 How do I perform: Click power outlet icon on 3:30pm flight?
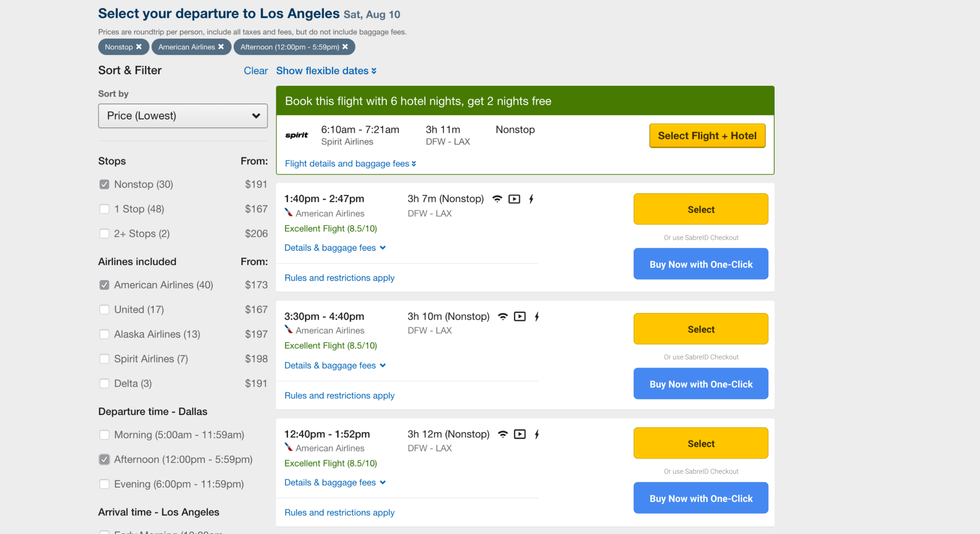(537, 316)
